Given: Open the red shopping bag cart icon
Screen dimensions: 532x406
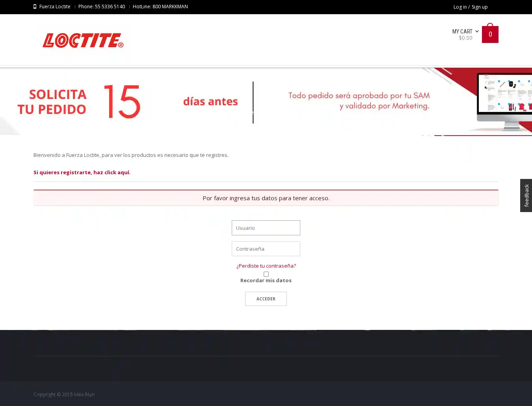Looking at the screenshot, I should (490, 34).
